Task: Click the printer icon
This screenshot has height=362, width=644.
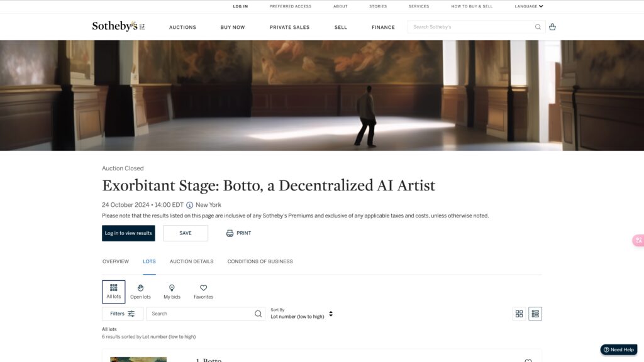Action: point(230,233)
